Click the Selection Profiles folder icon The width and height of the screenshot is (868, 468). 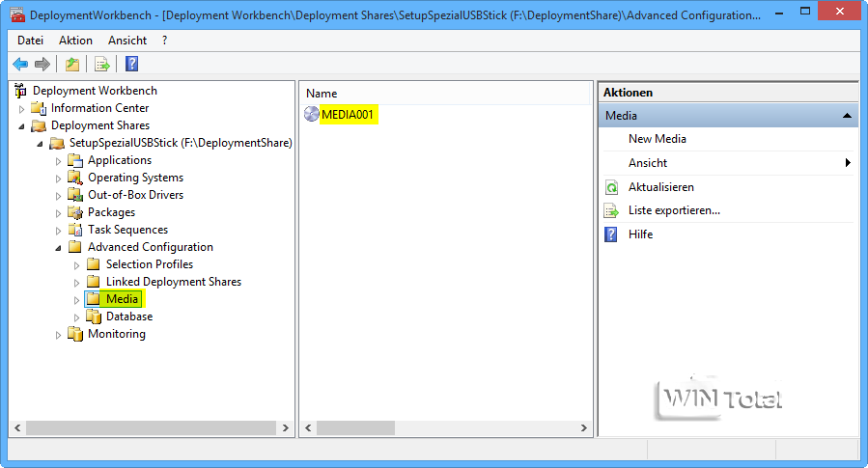94,263
